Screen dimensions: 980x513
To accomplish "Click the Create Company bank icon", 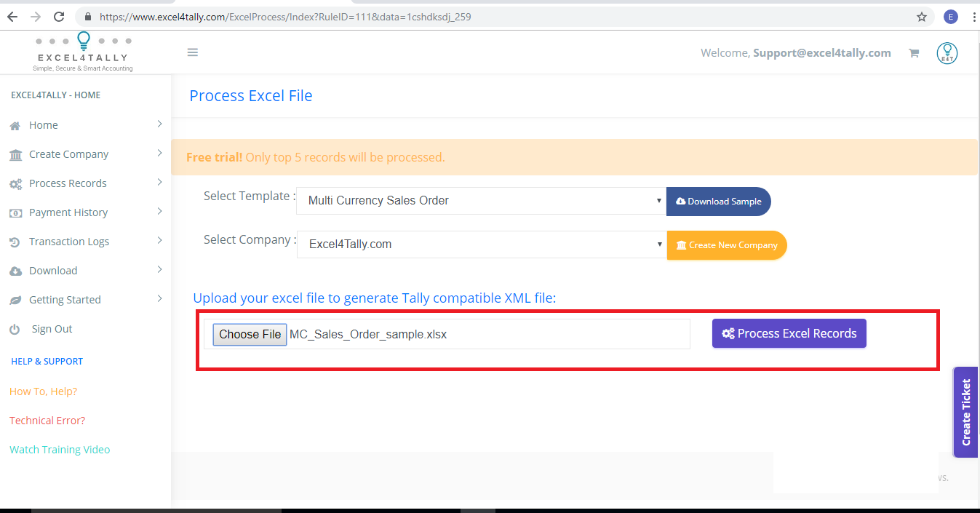I will click(15, 155).
